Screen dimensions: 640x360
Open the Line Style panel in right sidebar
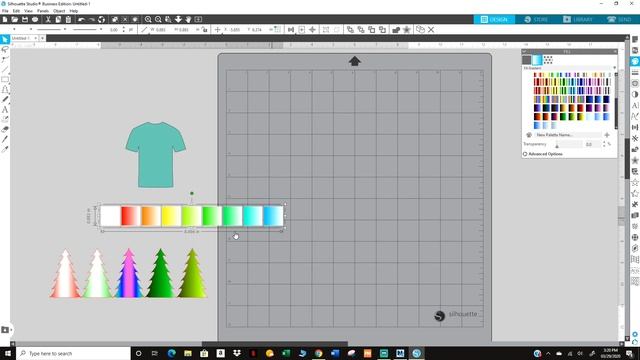[635, 72]
